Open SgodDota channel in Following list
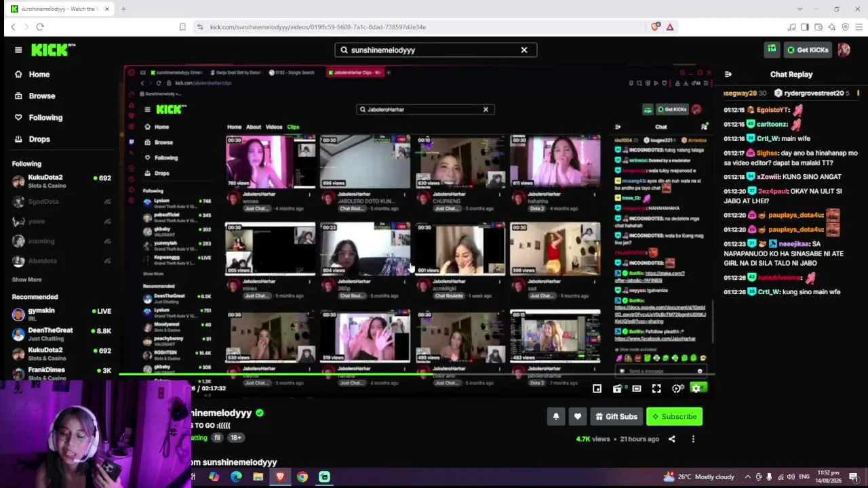The width and height of the screenshot is (868, 488). pos(61,201)
